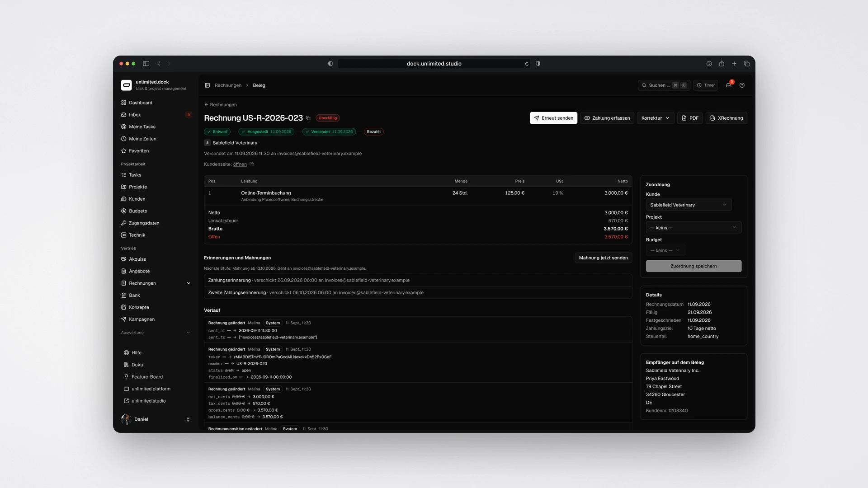Open Dashboard in the sidebar
Viewport: 868px width, 488px height.
click(x=156, y=103)
